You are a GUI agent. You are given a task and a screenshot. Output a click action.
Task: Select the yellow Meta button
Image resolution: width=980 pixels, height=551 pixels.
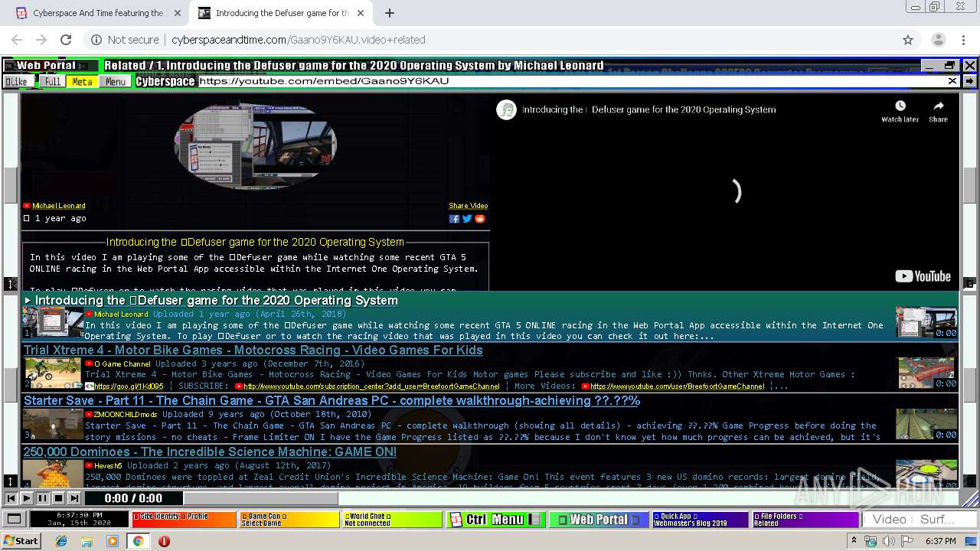pos(82,81)
